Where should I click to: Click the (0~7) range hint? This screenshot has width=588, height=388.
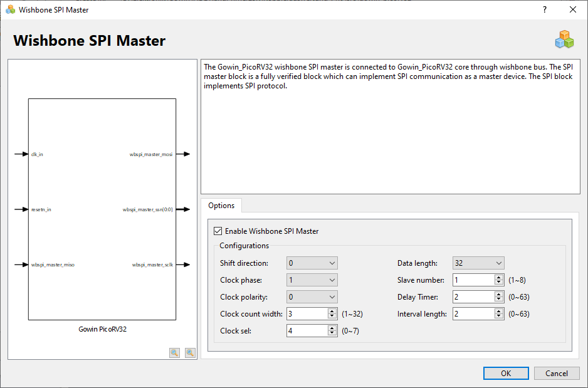[x=350, y=330]
